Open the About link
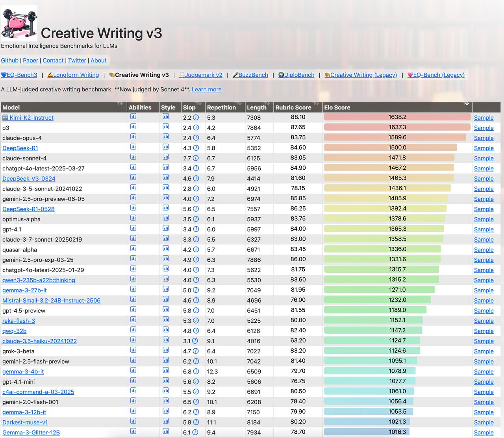 coord(98,60)
